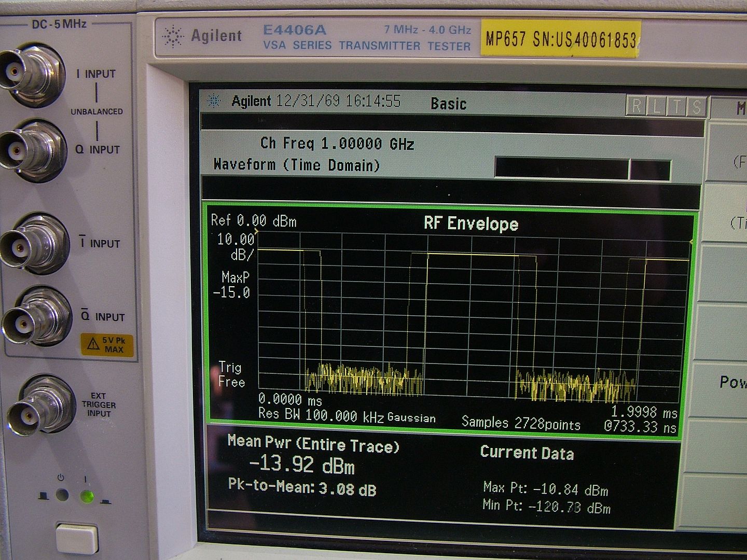
Task: Click the Ref 0.00 dBm value
Action: tap(254, 221)
